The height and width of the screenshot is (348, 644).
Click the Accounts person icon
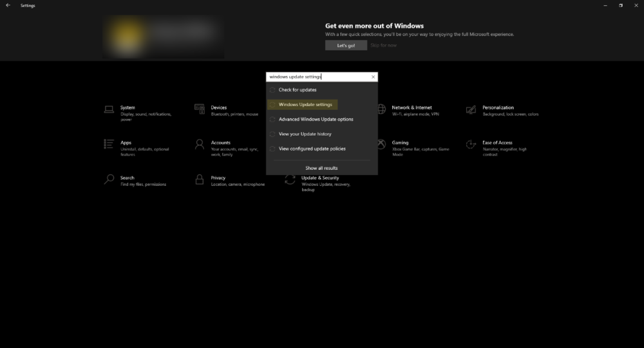[x=200, y=145]
